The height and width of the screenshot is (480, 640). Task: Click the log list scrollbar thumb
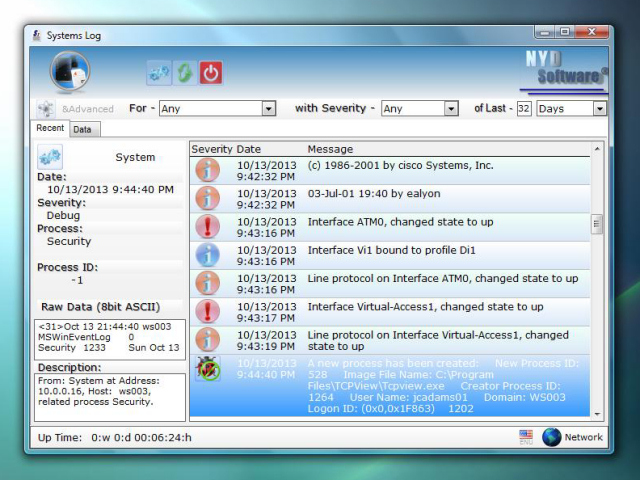pyautogui.click(x=597, y=224)
